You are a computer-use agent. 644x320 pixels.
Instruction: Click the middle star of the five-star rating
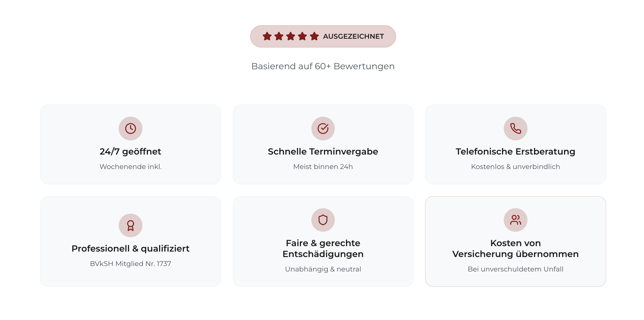tap(291, 36)
